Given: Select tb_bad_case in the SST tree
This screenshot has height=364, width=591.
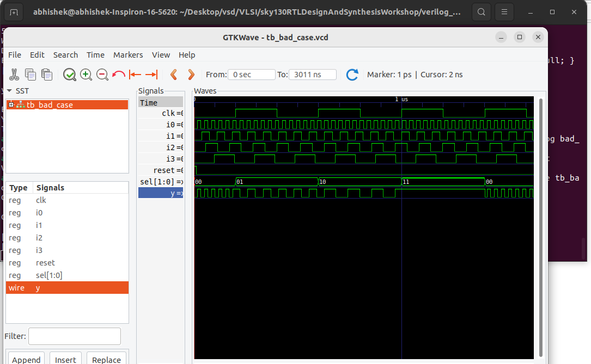Looking at the screenshot, I should [49, 104].
